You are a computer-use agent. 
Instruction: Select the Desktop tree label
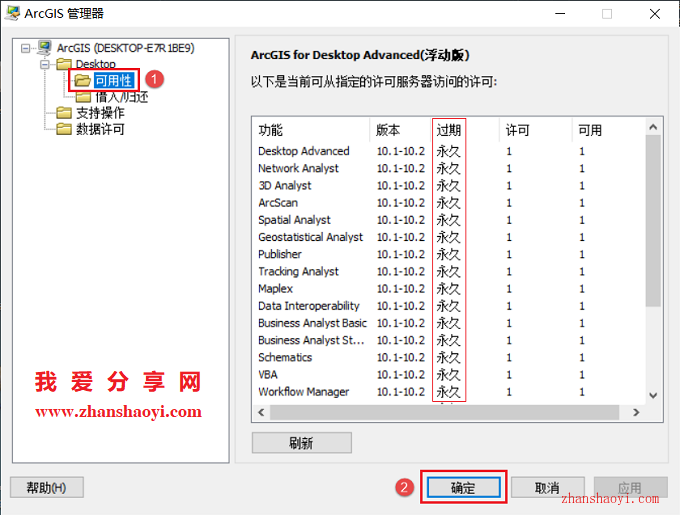(x=96, y=64)
